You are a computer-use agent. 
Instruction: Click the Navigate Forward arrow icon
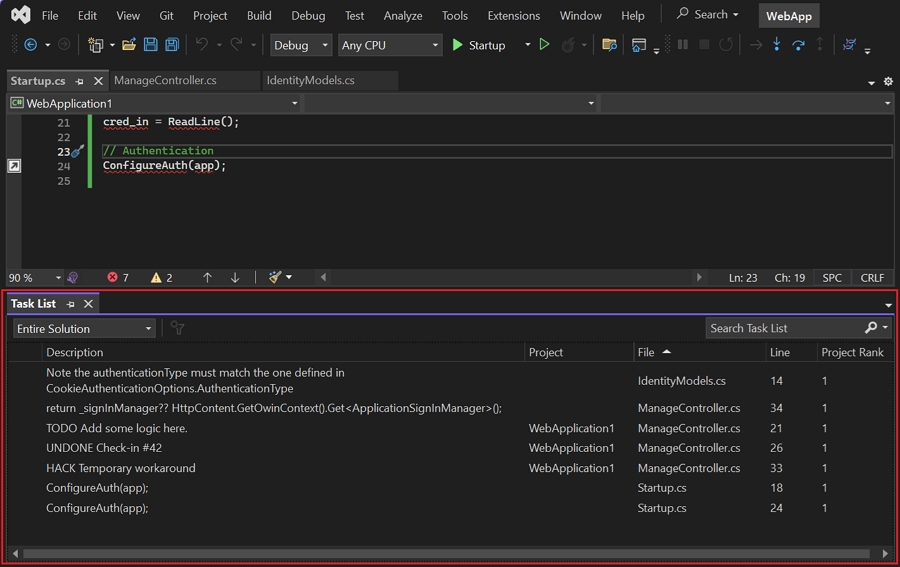64,45
